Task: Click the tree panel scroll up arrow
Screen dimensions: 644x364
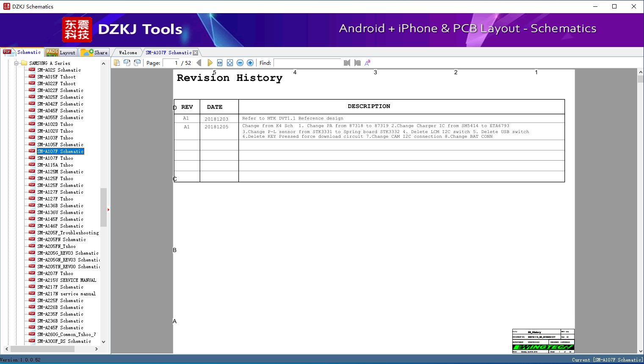Action: pyautogui.click(x=103, y=64)
